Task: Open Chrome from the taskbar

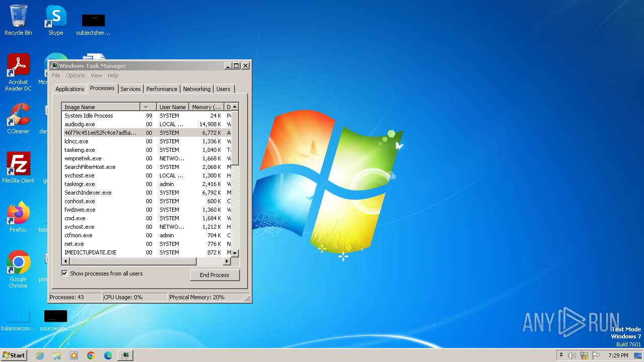Action: 91,355
